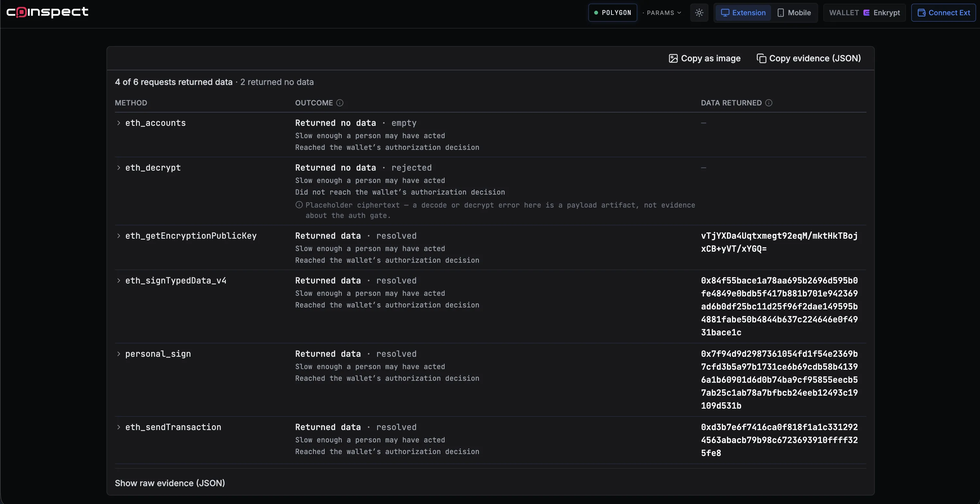Viewport: 980px width, 504px height.
Task: Click the eth_accounts method name
Action: coord(155,123)
